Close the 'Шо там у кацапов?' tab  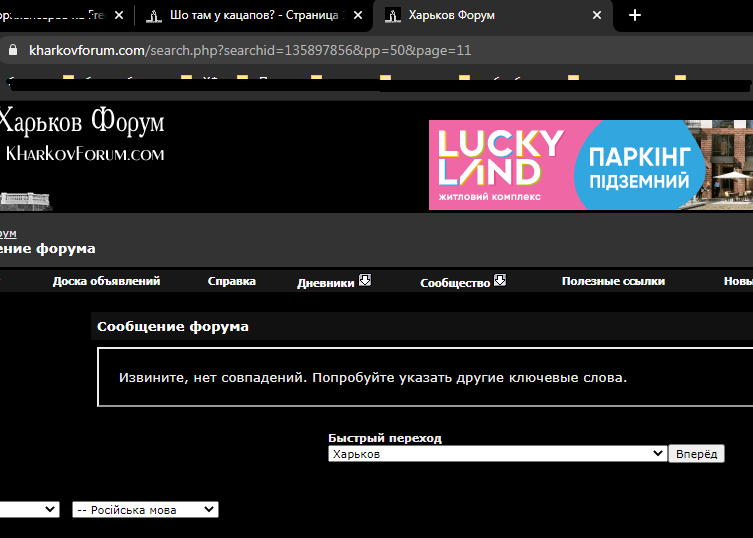358,15
